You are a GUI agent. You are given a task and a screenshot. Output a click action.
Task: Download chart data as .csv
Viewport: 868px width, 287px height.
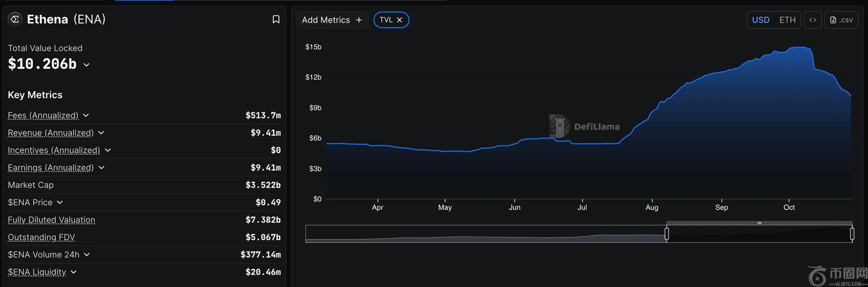841,20
